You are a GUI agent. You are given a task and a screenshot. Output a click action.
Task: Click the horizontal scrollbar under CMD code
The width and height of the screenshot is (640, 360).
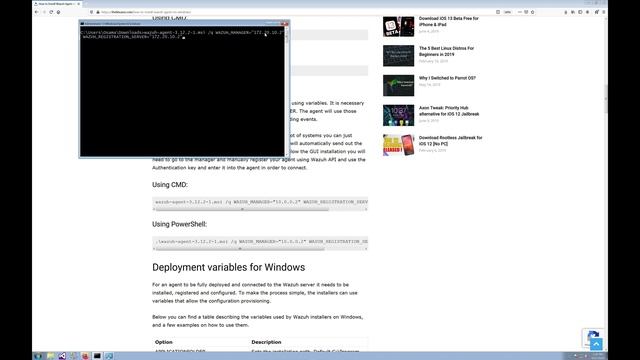tap(242, 209)
